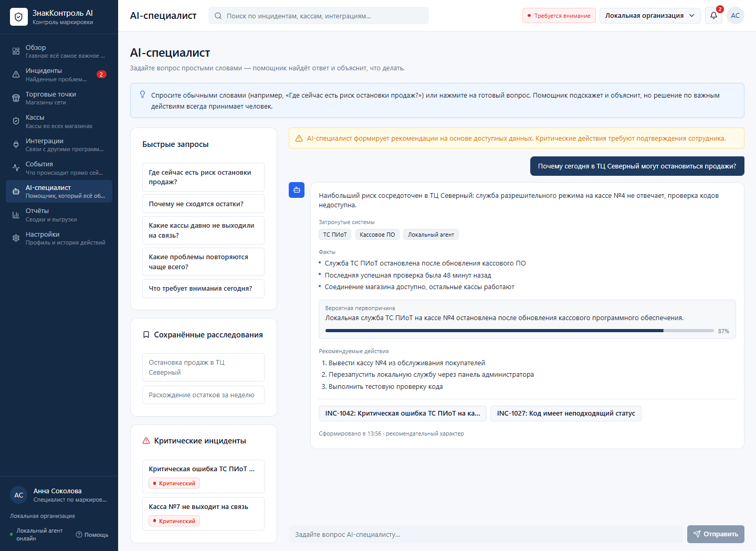Click the Интеграции plug icon
756x551 pixels.
click(x=16, y=145)
